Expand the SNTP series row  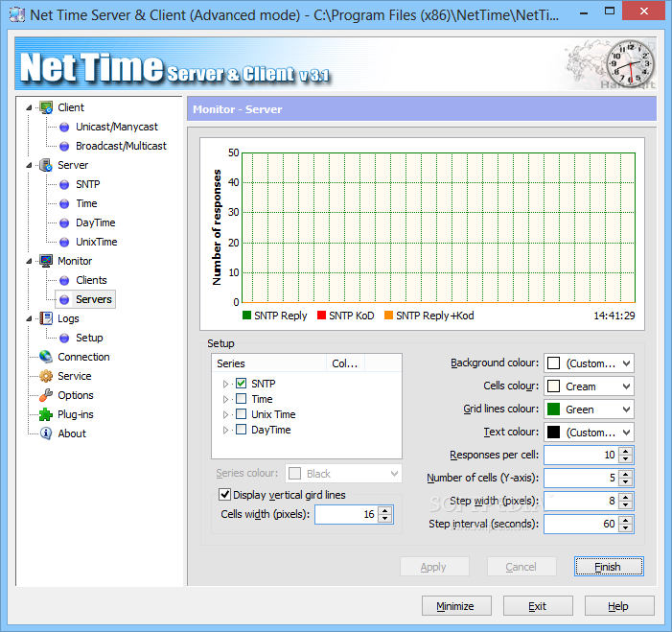[225, 384]
